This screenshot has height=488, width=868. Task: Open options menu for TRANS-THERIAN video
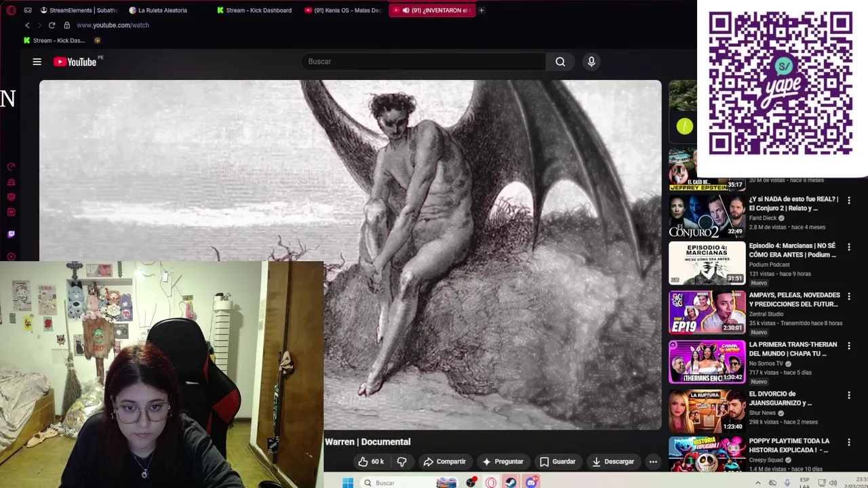point(848,346)
